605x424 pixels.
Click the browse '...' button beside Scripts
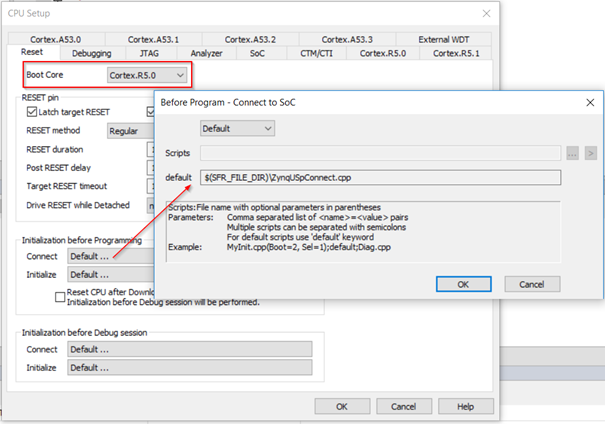click(x=572, y=153)
